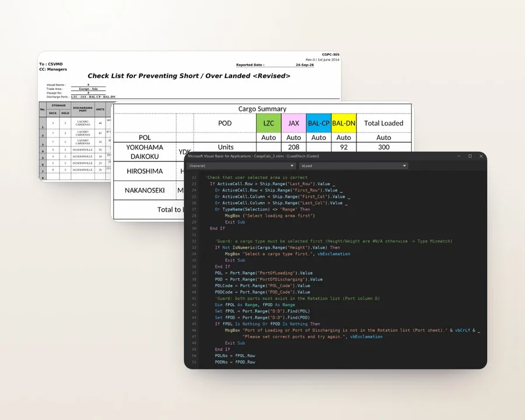Select the Auto cell under BAL-CP
Screen dimensions: 525x420
pos(318,137)
